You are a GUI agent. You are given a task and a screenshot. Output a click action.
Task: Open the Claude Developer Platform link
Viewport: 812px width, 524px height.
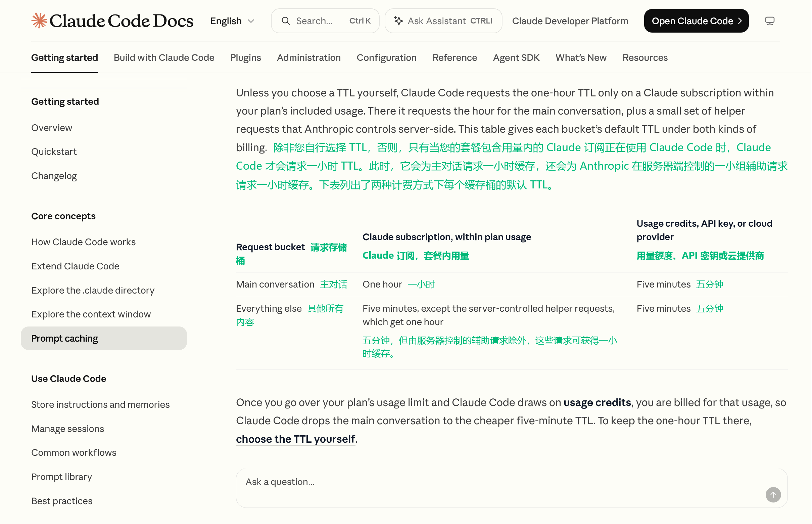[x=570, y=21]
